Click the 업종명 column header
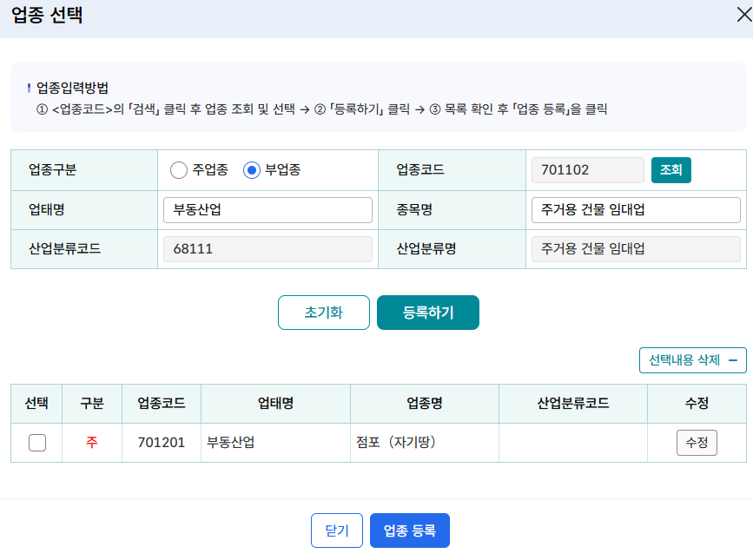 pos(423,404)
